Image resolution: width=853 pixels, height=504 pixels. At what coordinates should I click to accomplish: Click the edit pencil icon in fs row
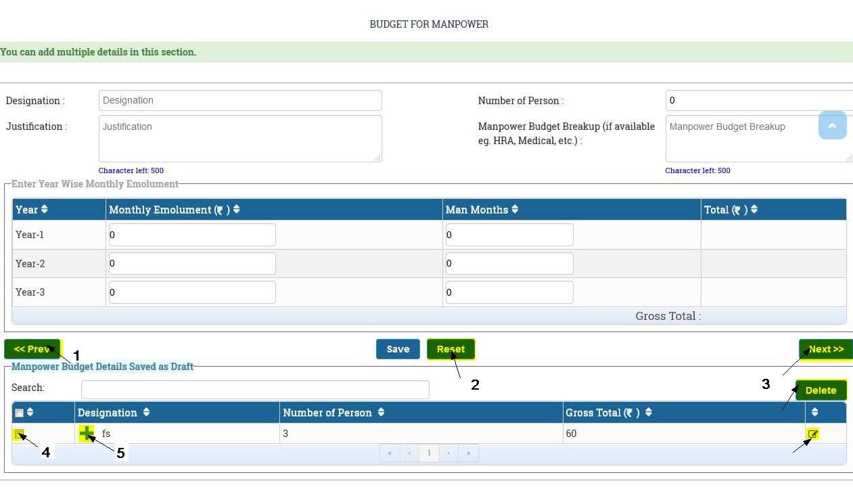(812, 434)
